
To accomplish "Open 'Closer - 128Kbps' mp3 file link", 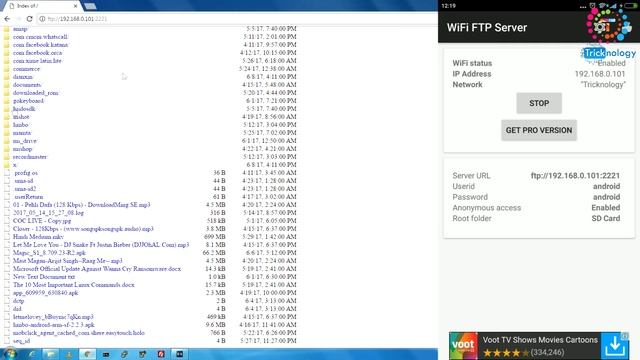I will tap(83, 229).
